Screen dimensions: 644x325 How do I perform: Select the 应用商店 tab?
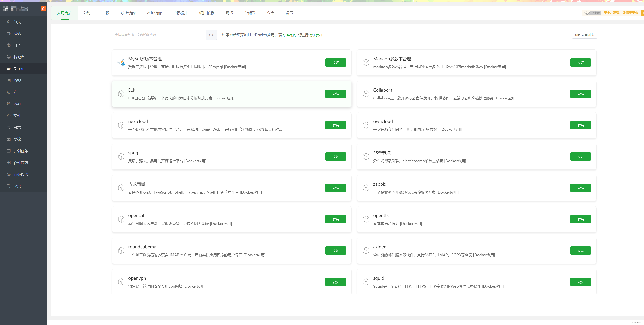pyautogui.click(x=65, y=13)
